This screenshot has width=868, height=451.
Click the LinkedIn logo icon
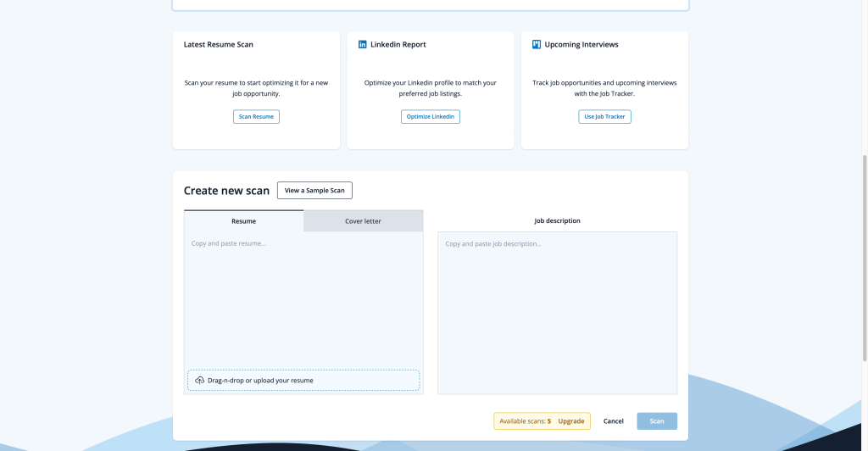[363, 44]
